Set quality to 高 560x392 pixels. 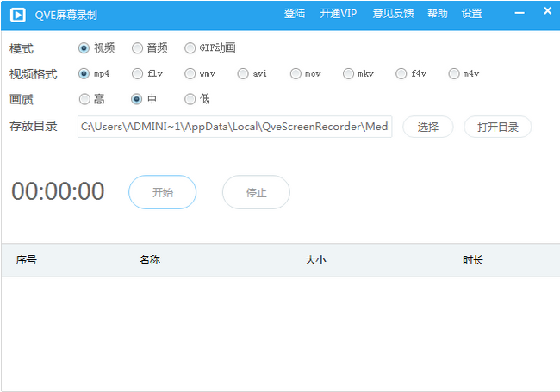click(91, 99)
